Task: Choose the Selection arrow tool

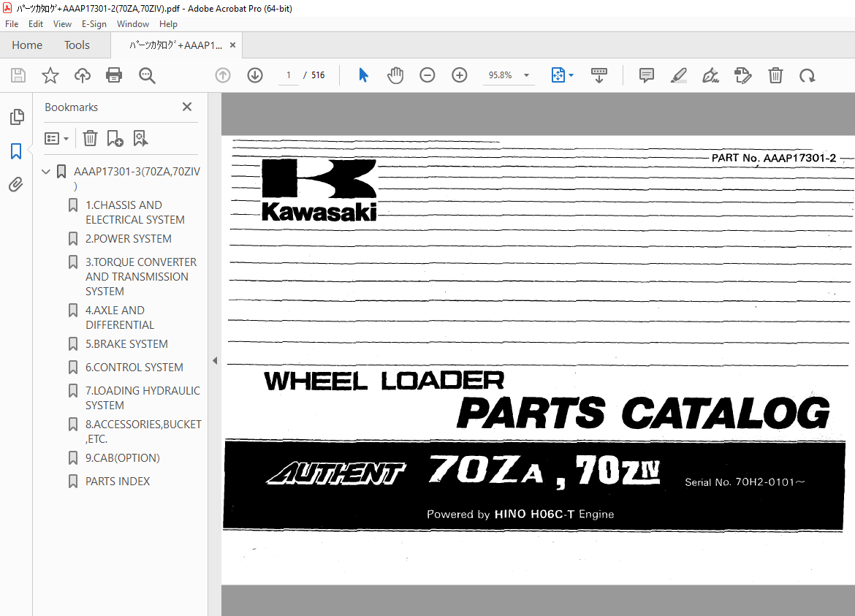Action: [x=363, y=75]
